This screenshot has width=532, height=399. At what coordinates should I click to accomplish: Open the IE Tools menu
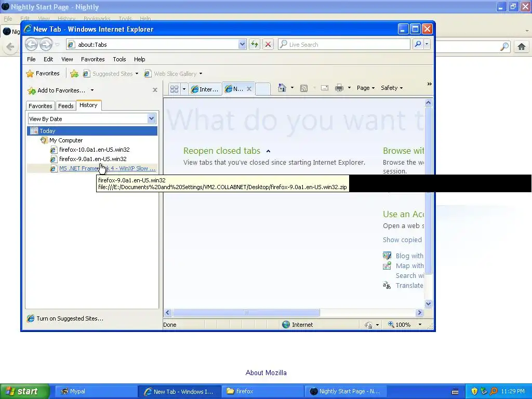(119, 59)
